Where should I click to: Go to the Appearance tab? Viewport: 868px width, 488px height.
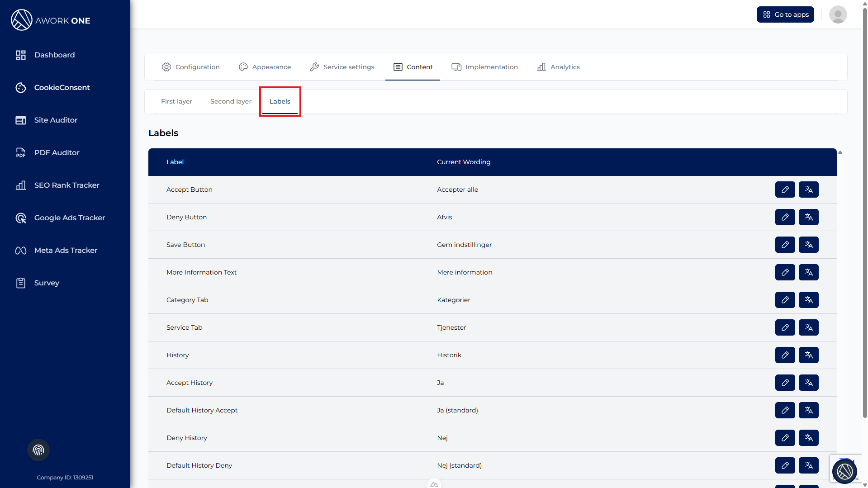tap(265, 67)
